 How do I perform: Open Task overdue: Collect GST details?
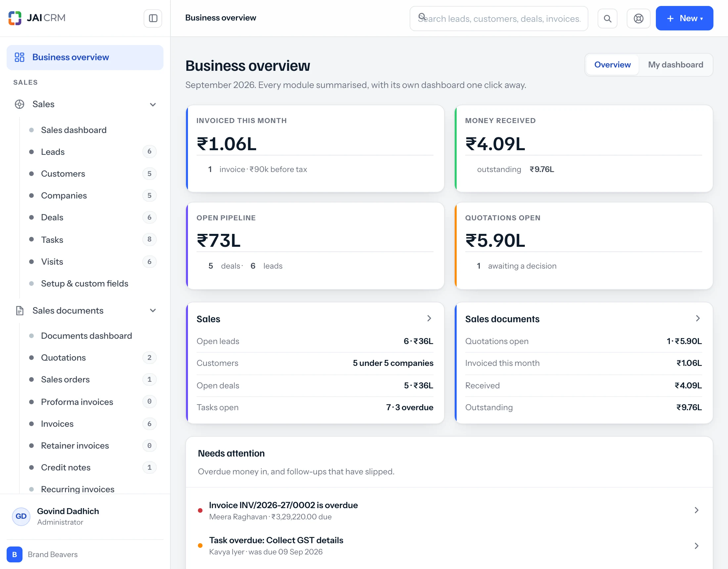[449, 546]
